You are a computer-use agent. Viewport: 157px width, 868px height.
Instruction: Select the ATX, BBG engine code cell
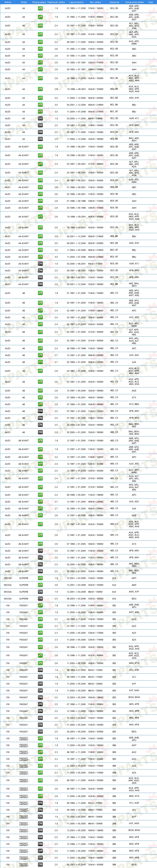pyautogui.click(x=134, y=404)
